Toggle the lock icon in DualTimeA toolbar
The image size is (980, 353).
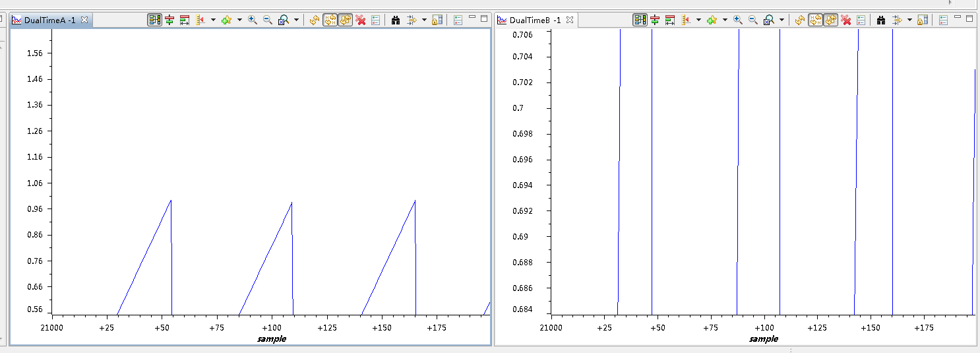tap(437, 20)
